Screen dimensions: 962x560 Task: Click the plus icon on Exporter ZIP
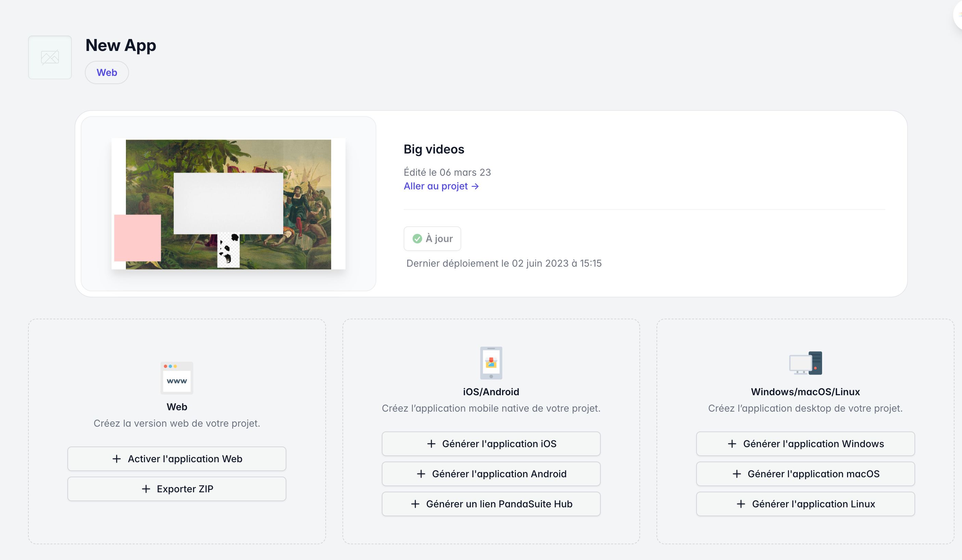tap(145, 489)
